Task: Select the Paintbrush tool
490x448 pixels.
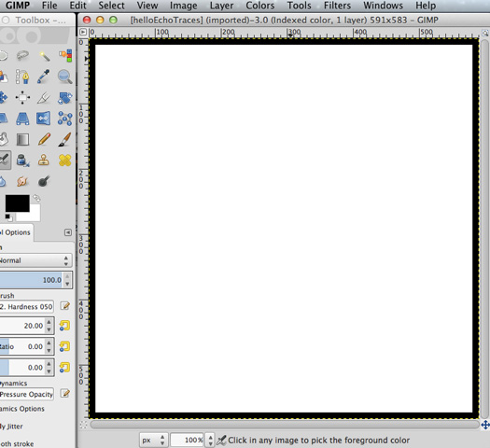Action: (65, 139)
